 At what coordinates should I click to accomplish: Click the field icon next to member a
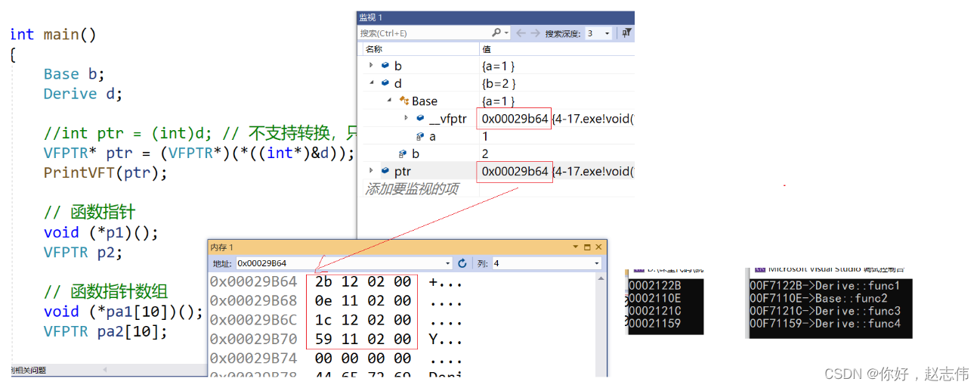point(420,136)
